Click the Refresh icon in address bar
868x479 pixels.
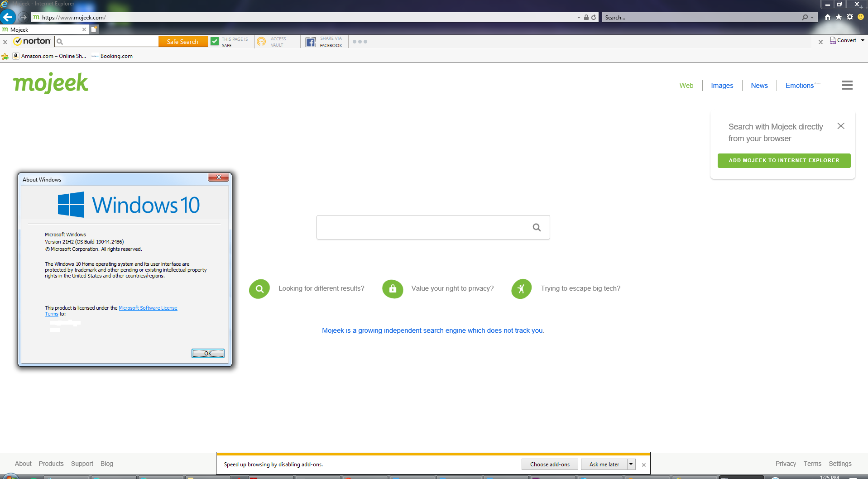click(x=594, y=18)
